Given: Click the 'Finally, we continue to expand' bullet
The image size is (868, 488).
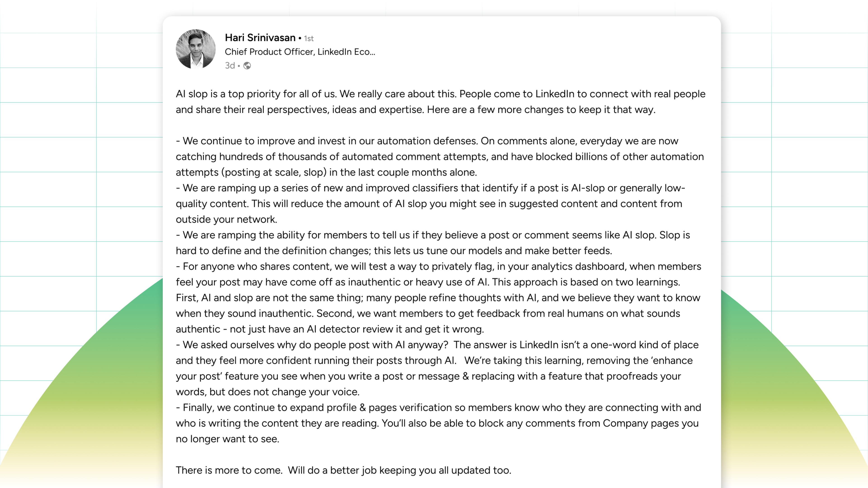Looking at the screenshot, I should [438, 423].
